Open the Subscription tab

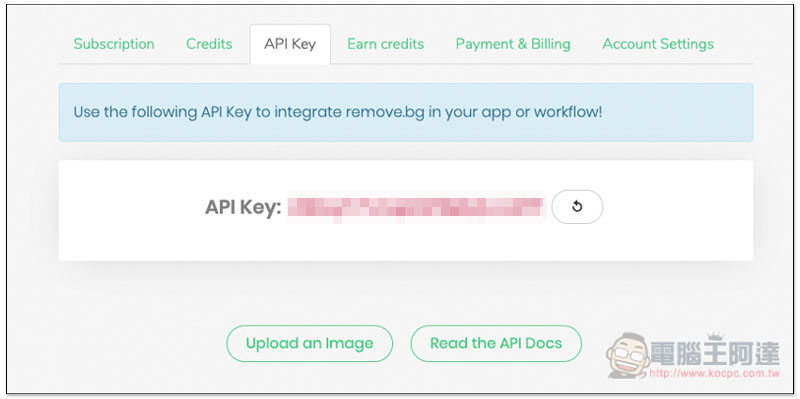coord(114,44)
